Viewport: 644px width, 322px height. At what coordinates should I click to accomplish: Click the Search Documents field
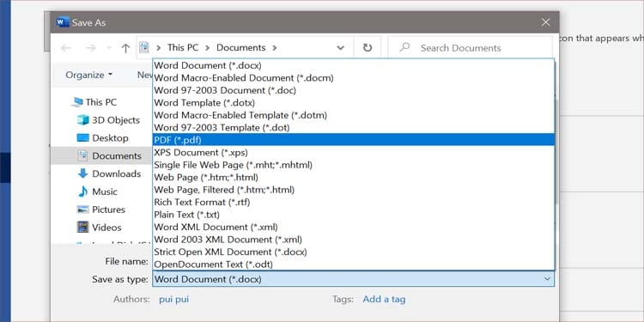click(471, 47)
